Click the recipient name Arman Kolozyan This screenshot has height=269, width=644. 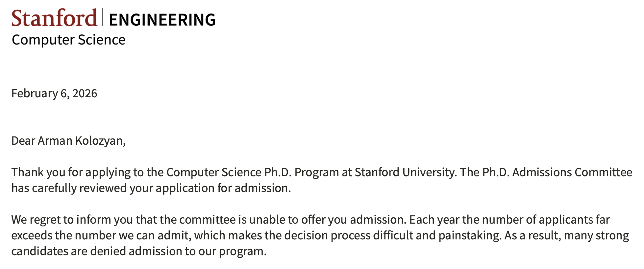(81, 141)
